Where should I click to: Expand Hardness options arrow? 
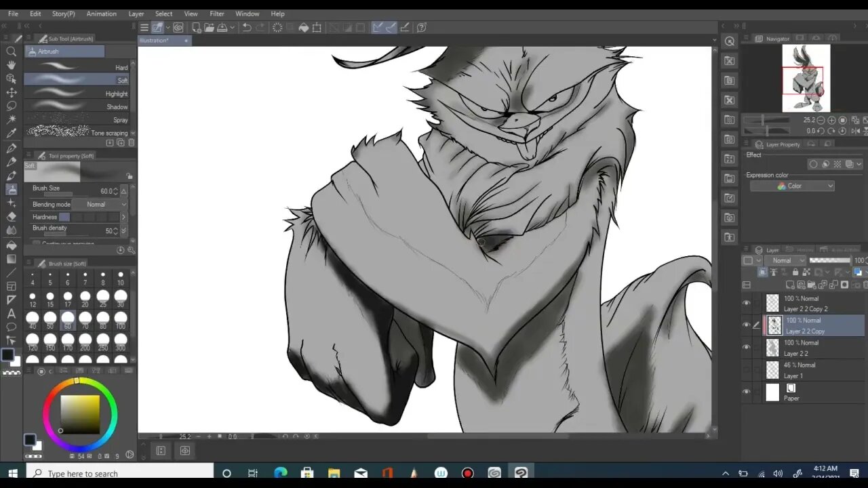pos(123,217)
